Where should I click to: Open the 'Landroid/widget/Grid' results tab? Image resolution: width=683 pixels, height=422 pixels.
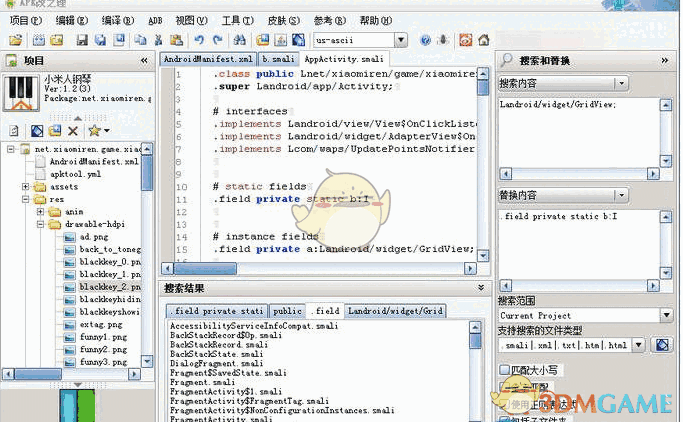395,311
